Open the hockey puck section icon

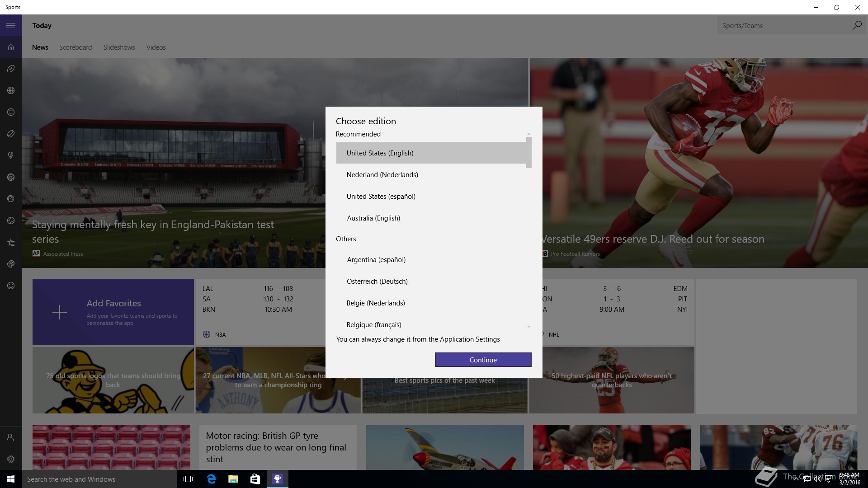coord(11,134)
